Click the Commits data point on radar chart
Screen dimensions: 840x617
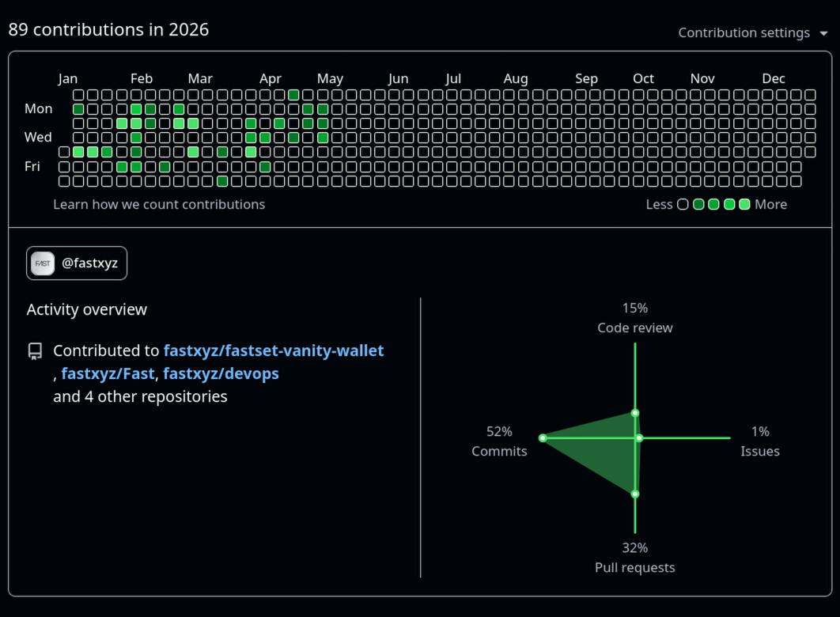(543, 438)
